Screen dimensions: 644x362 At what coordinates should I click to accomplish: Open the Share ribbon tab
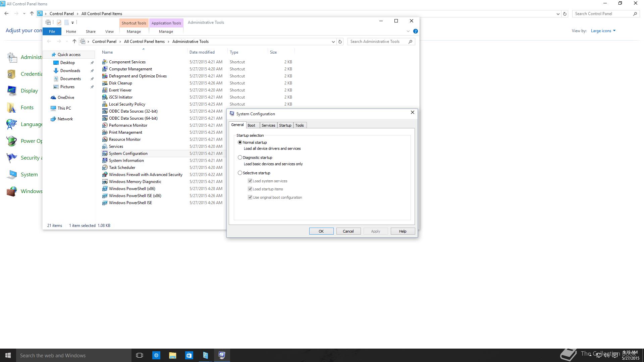pos(91,32)
